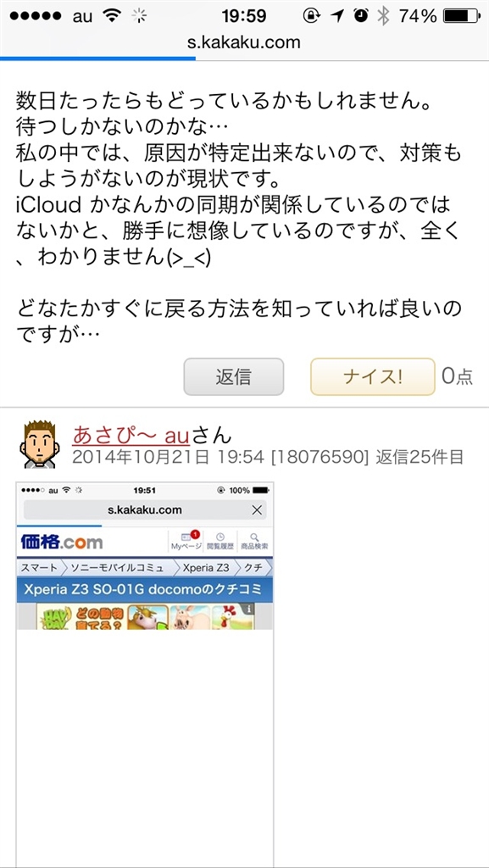Screen dimensions: 489x868
Task: Tap the Wi-Fi status icon
Action: click(113, 16)
